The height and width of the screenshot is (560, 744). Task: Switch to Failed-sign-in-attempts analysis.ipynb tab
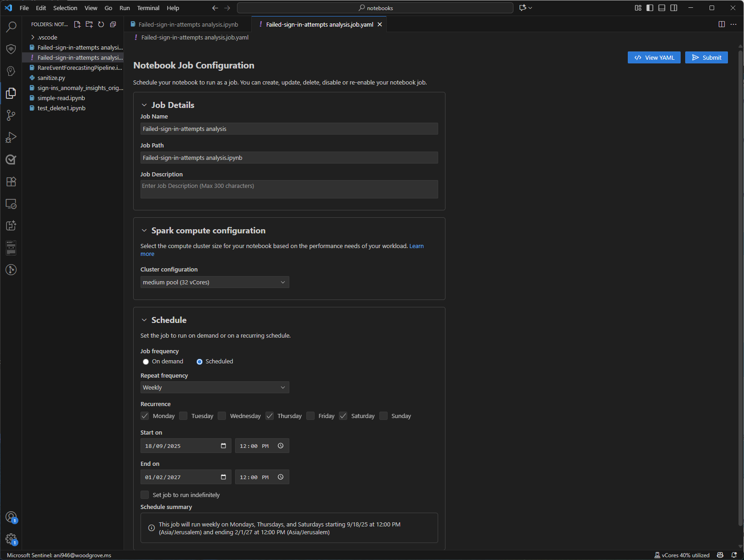188,25
